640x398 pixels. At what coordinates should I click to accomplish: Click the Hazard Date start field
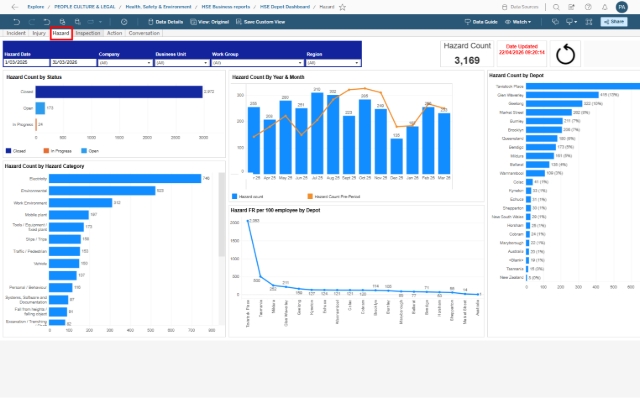pos(26,62)
